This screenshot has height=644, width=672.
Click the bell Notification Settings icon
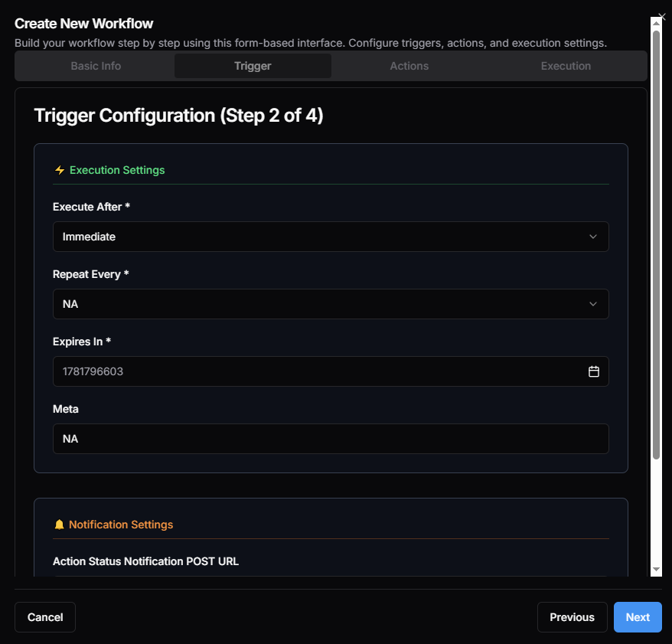[60, 524]
